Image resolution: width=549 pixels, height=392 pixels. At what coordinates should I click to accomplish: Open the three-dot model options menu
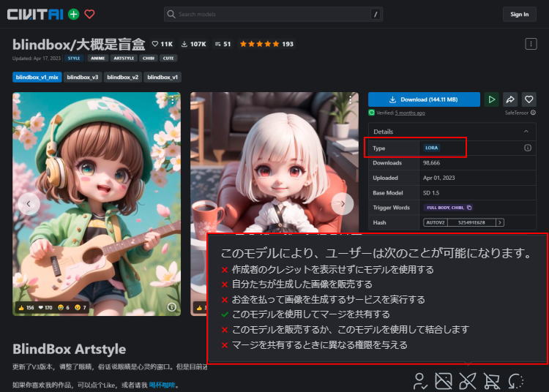click(531, 44)
